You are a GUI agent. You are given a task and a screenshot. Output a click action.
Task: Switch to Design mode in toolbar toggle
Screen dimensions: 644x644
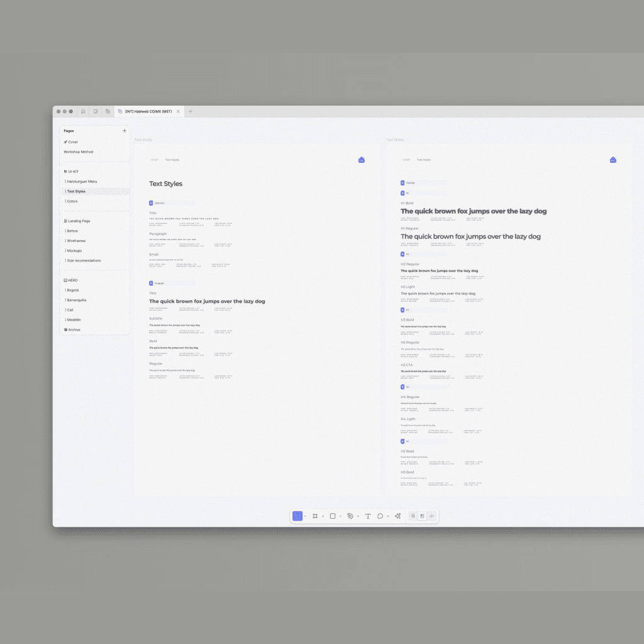(x=422, y=516)
